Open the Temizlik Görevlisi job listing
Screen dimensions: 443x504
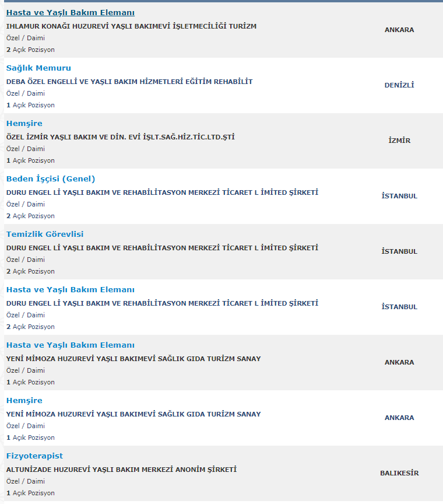click(45, 235)
